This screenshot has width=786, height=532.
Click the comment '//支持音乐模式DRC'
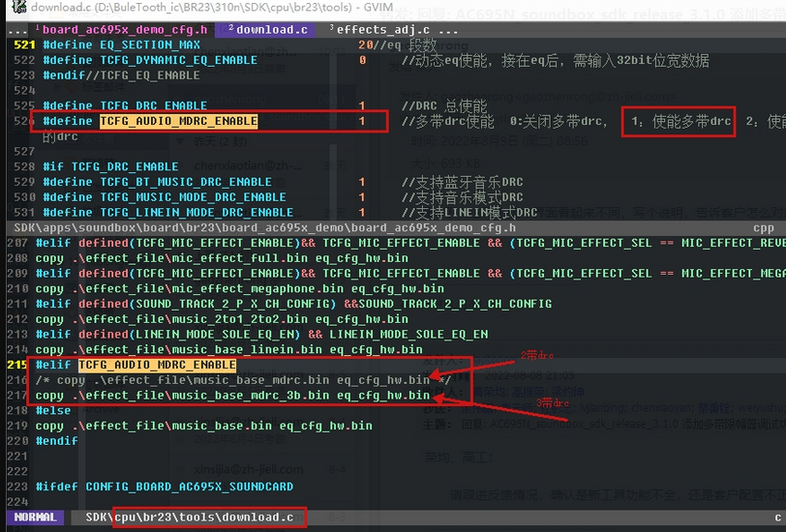pos(462,197)
